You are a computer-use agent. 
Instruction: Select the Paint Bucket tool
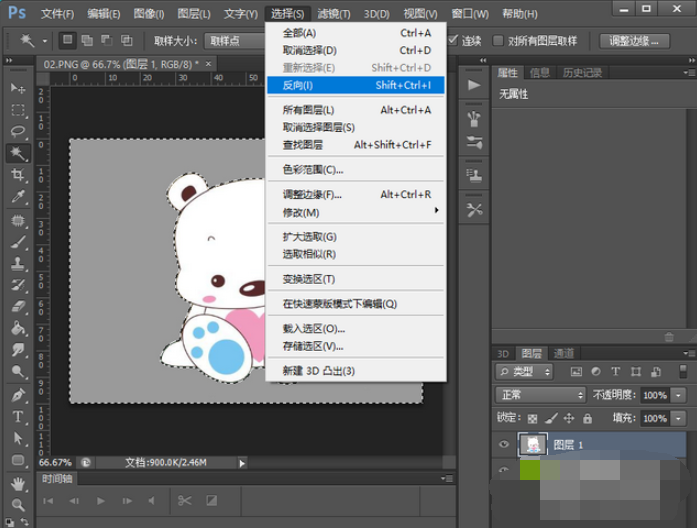point(18,328)
